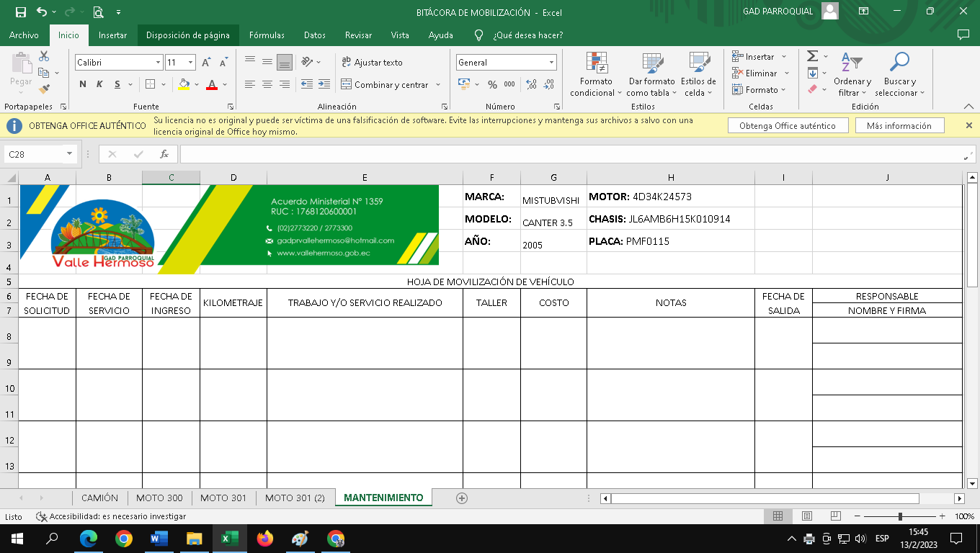Click the percent style icon
980x553 pixels.
click(x=492, y=84)
